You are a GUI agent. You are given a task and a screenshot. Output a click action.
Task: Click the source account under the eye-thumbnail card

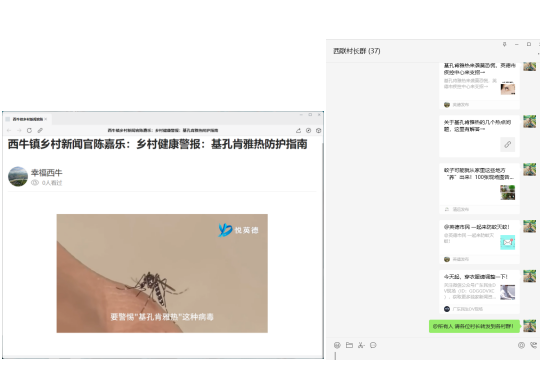[x=457, y=105]
